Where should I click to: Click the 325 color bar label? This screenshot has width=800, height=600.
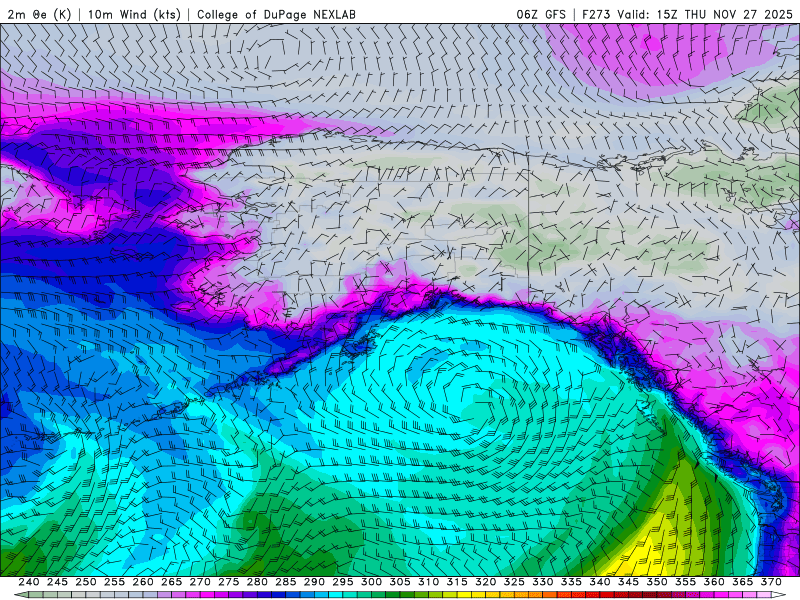[514, 582]
